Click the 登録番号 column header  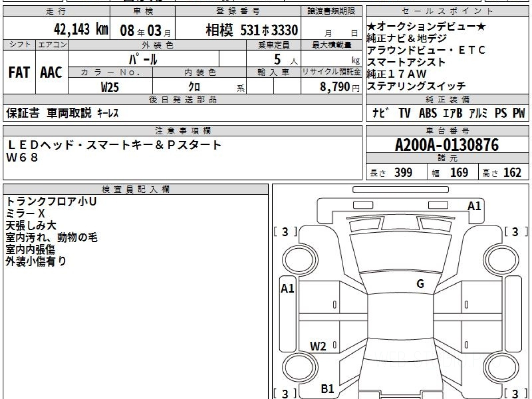pyautogui.click(x=239, y=12)
